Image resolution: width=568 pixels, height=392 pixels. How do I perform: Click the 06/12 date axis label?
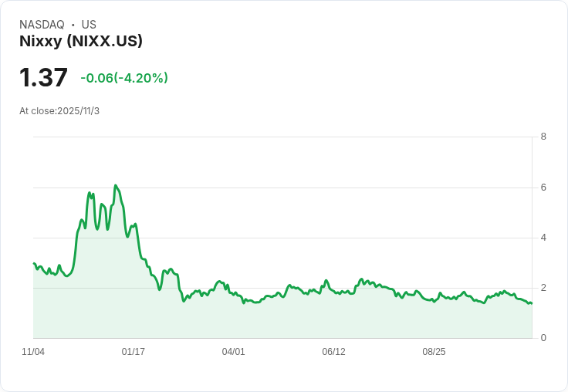tap(333, 352)
